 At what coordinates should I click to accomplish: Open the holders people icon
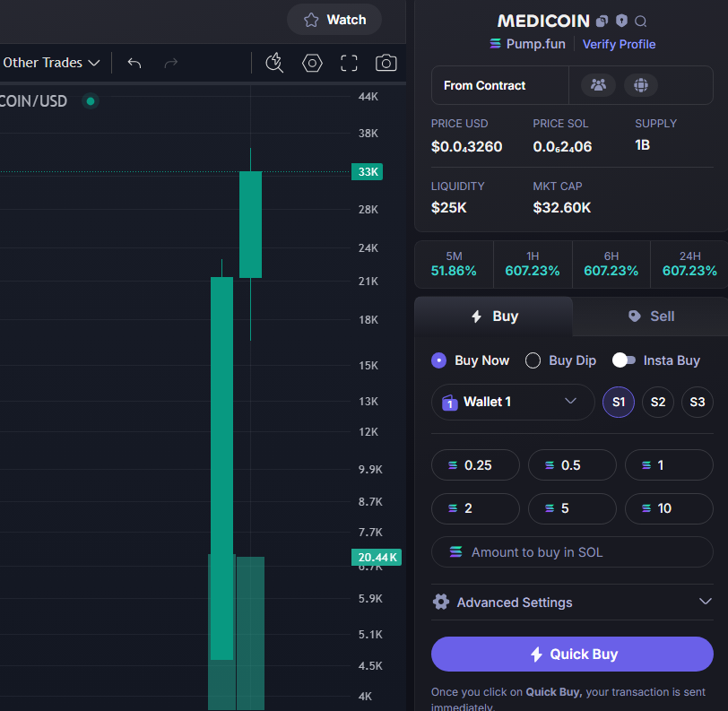pos(598,85)
